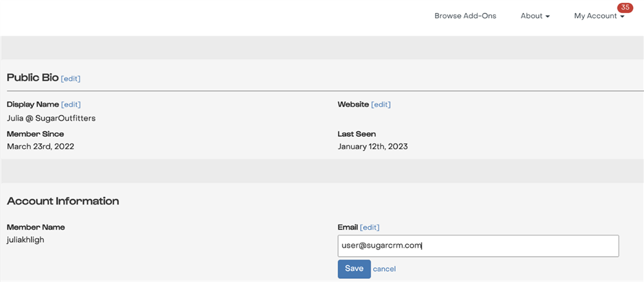Viewport: 644px width, 282px height.
Task: Focus the email address text field
Action: coord(478,246)
